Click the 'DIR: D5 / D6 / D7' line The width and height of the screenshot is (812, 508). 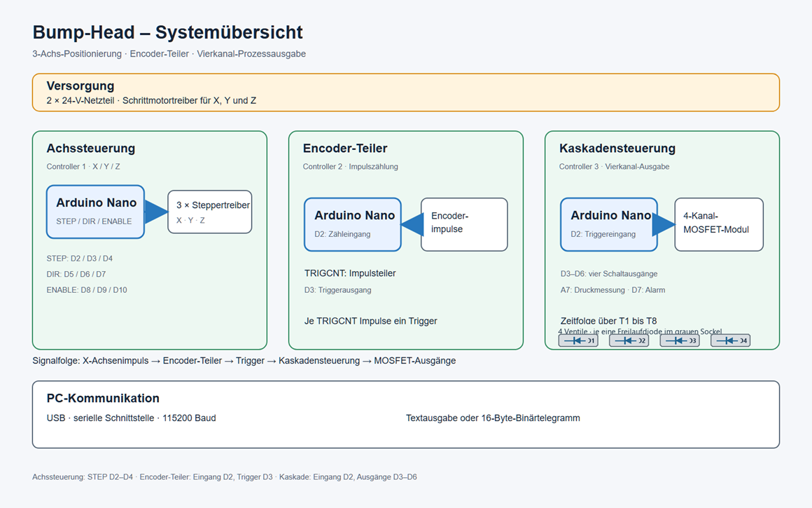coord(76,274)
